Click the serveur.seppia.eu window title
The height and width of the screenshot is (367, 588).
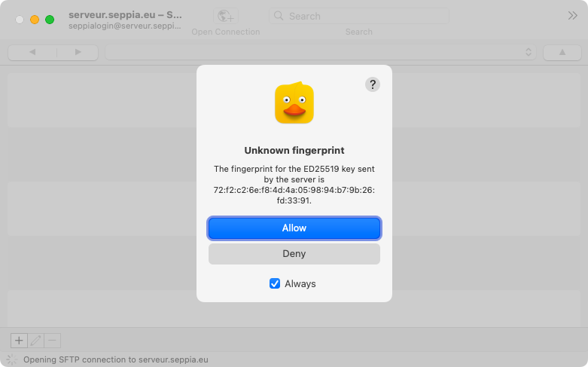click(125, 14)
